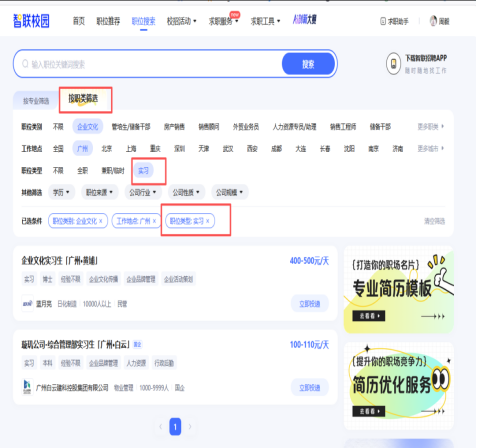Click the search magnifier icon in search box
477x448 pixels.
pos(25,64)
